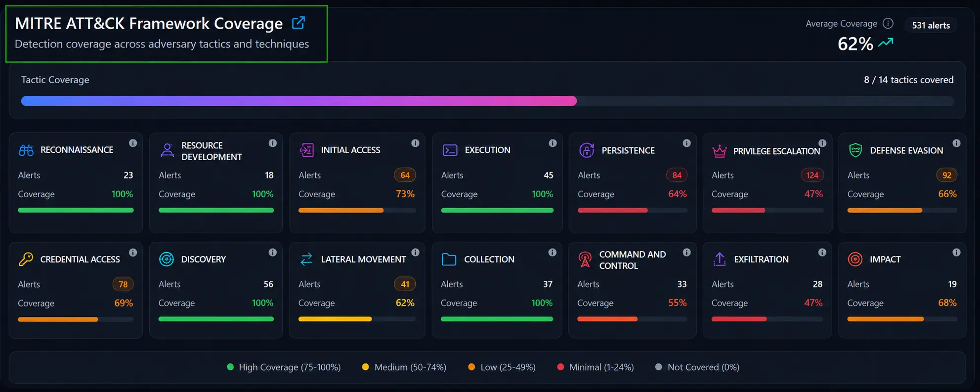
Task: Click the 92 alerts badge in Defense Evasion
Action: (947, 175)
